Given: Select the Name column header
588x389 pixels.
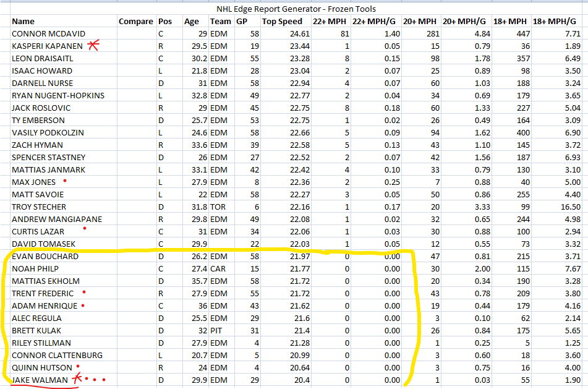Looking at the screenshot, I should (x=23, y=21).
